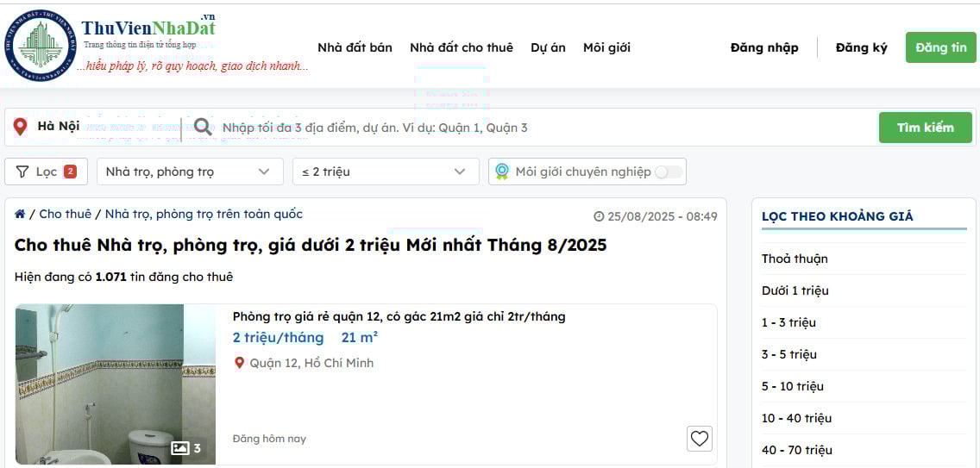Image resolution: width=980 pixels, height=468 pixels.
Task: Toggle Môi giới chuyên nghiệp switch
Action: point(668,172)
